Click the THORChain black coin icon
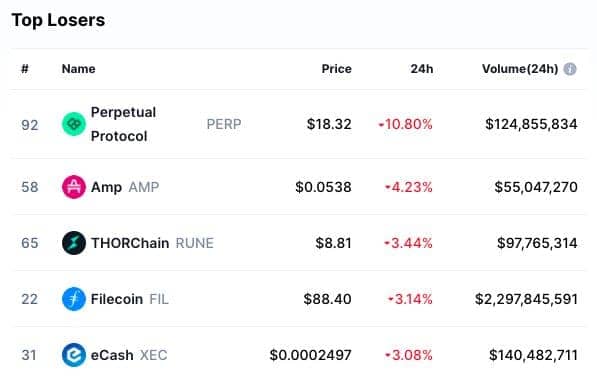 (x=74, y=243)
